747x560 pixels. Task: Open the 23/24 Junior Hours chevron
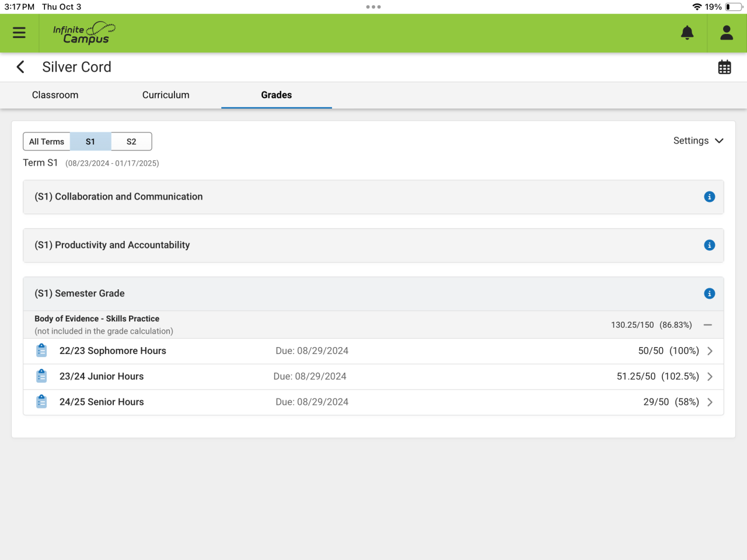tap(710, 377)
